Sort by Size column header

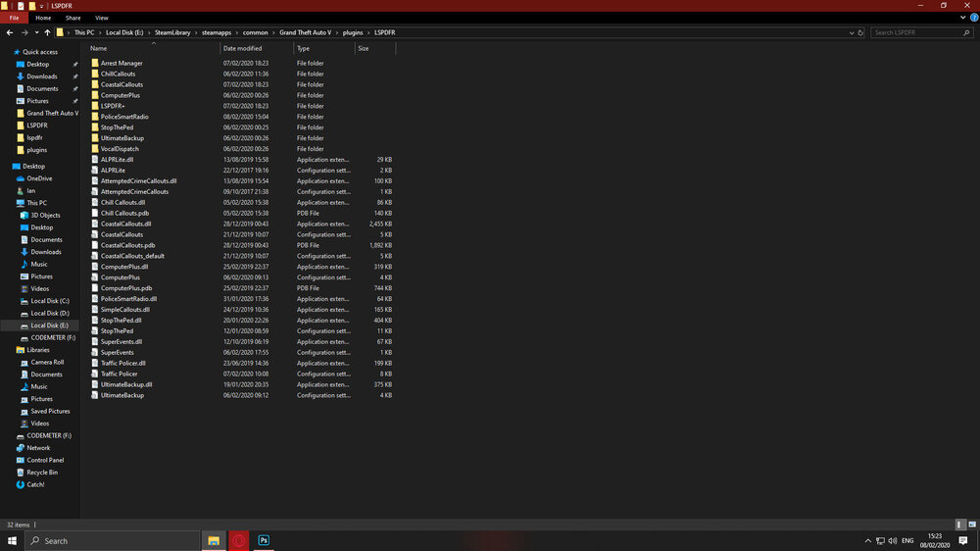(x=364, y=48)
